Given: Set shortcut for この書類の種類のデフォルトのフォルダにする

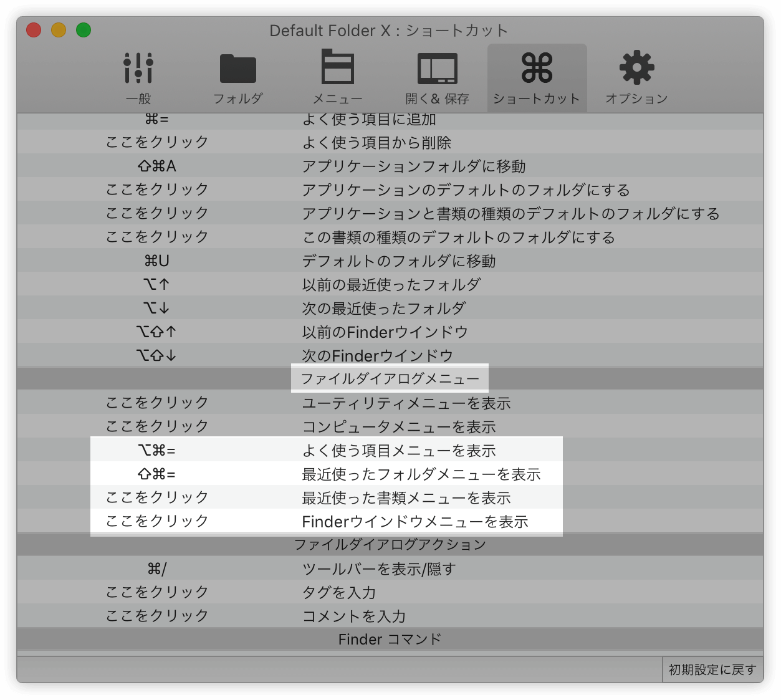Looking at the screenshot, I should pos(157,237).
